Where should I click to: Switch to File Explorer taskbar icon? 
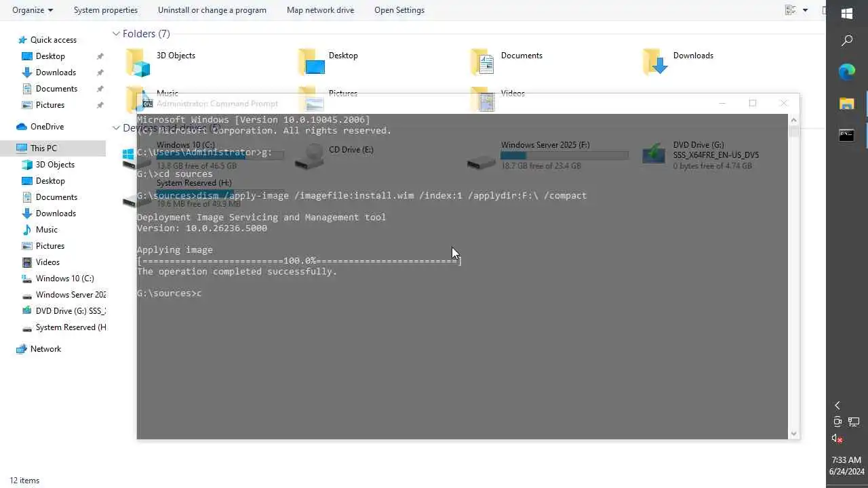(x=847, y=104)
